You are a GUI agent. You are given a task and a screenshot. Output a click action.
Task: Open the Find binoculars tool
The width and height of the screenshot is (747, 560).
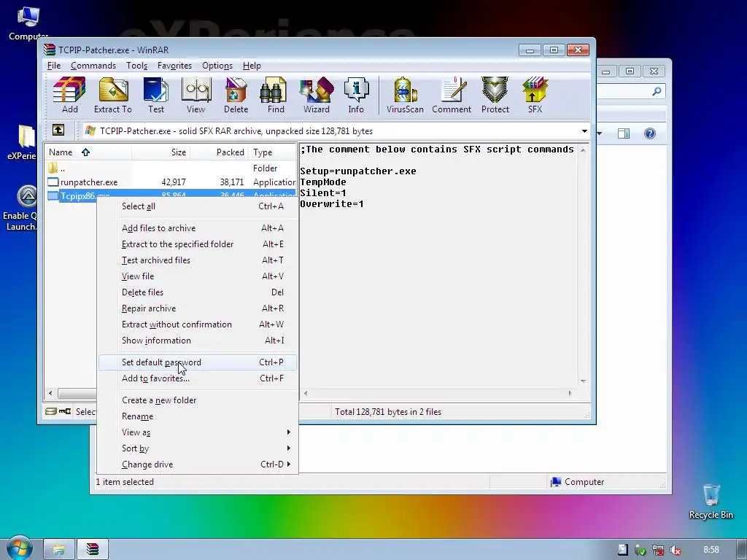(275, 96)
